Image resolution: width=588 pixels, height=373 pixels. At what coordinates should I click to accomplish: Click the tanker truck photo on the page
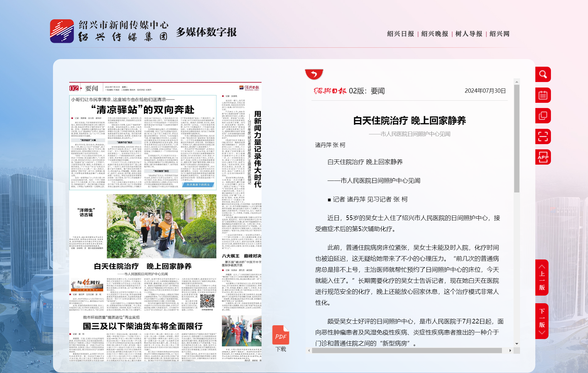[x=241, y=331]
